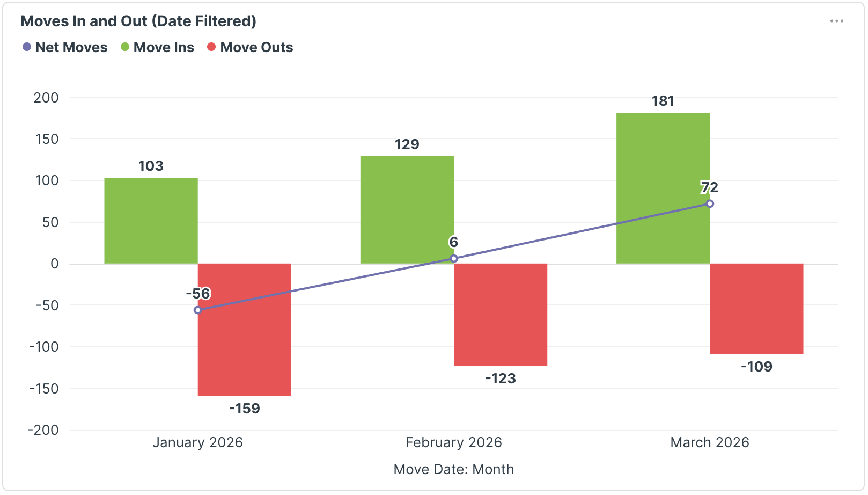This screenshot has height=495, width=868.
Task: Select the February 2026 green Move Ins bar
Action: pyautogui.click(x=407, y=209)
